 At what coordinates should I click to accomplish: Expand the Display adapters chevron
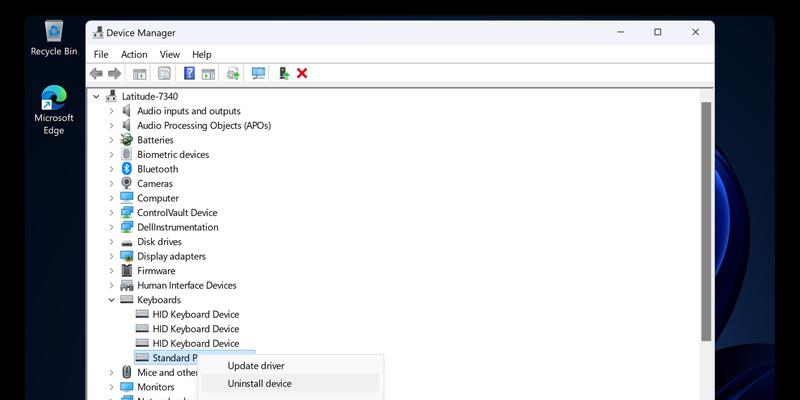pyautogui.click(x=111, y=256)
